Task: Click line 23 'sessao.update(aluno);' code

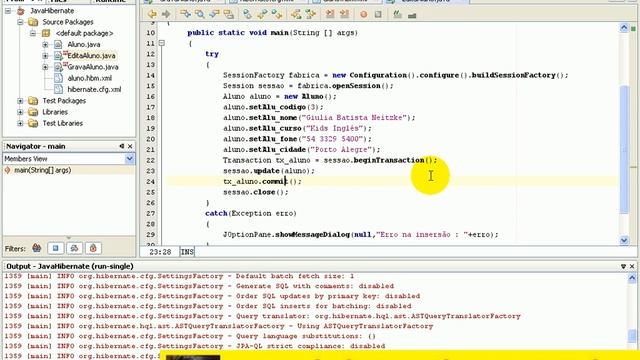Action: [269, 171]
